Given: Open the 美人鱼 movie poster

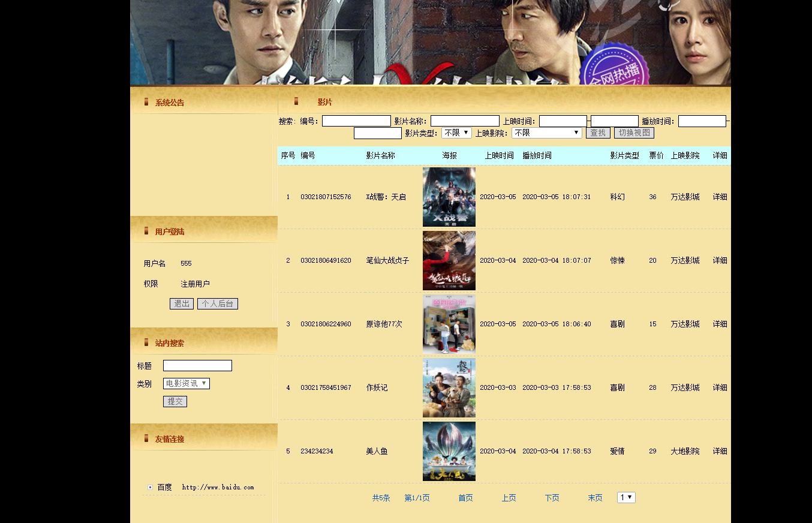Looking at the screenshot, I should [x=449, y=451].
